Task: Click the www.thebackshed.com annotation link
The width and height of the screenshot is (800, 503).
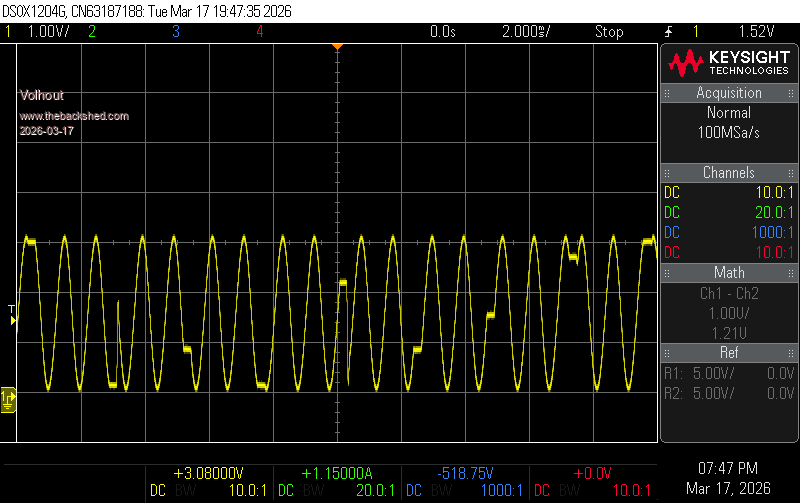Action: pyautogui.click(x=74, y=116)
